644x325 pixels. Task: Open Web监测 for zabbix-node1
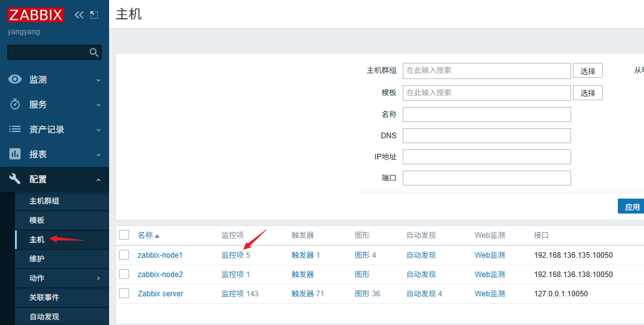489,255
